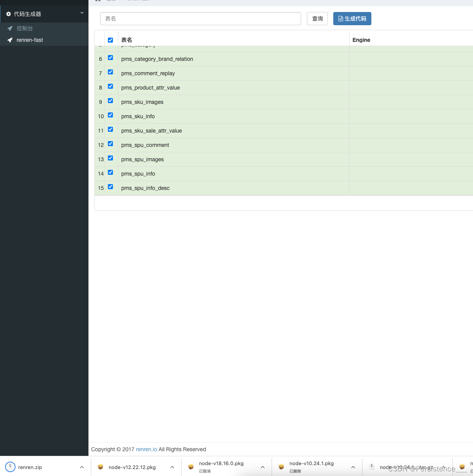Click the node-v12.22.12.pkg package icon

coord(100,467)
